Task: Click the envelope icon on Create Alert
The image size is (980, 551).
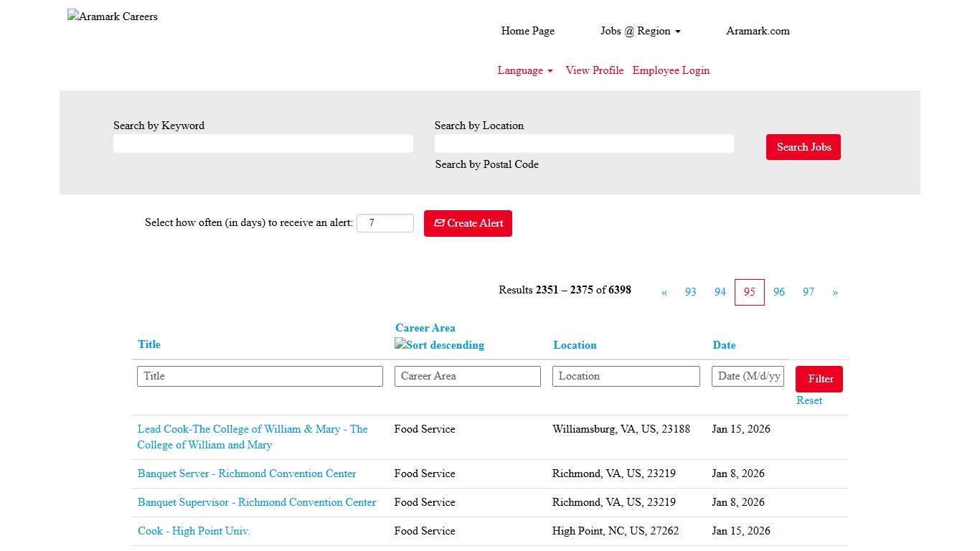Action: tap(439, 223)
